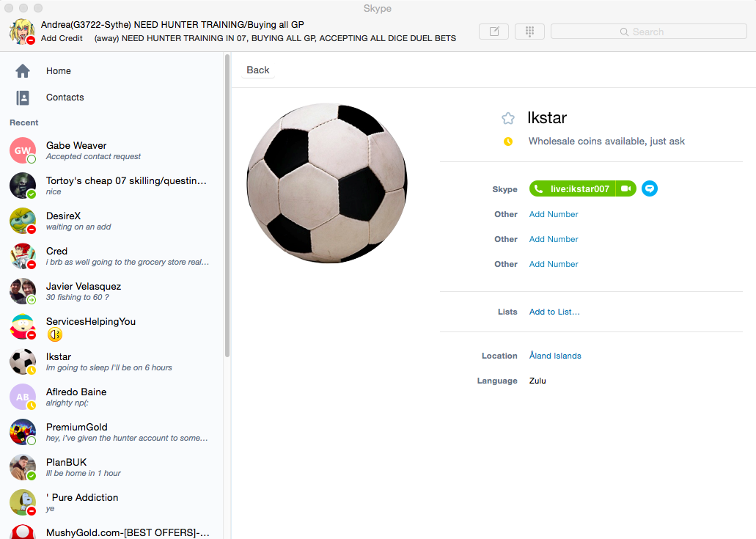The height and width of the screenshot is (539, 756).
Task: Click the Contacts label
Action: tap(65, 98)
